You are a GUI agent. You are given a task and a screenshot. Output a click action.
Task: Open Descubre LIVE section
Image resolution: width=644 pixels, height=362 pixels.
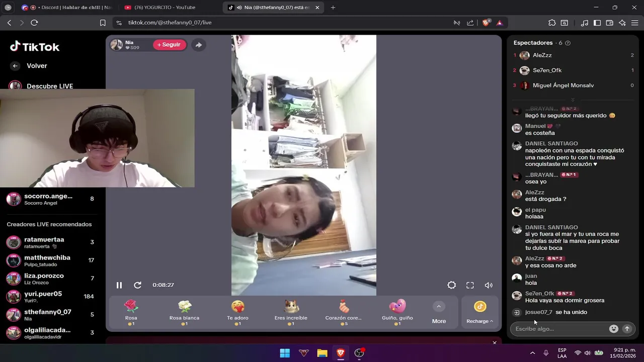tap(50, 86)
